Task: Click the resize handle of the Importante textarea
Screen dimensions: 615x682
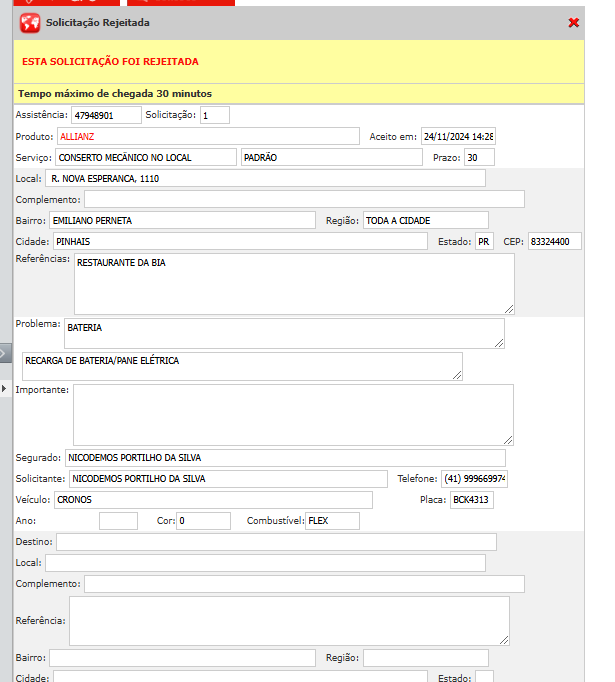Action: click(x=507, y=439)
